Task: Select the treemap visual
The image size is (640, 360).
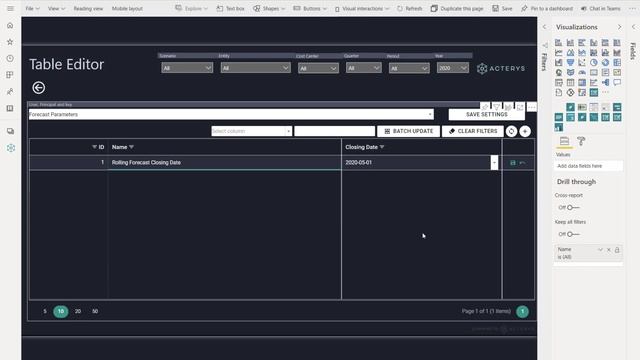Action: pyautogui.click(x=617, y=62)
